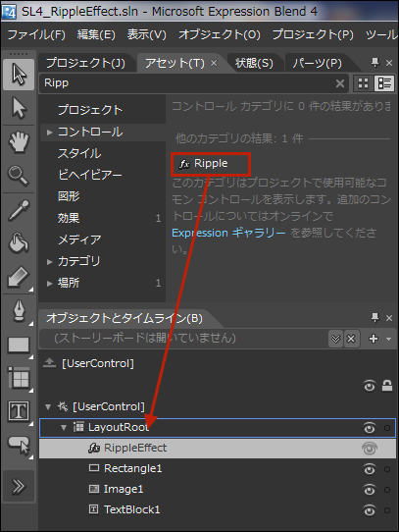Activate the Zoom magnifier tool
Image resolution: width=399 pixels, height=532 pixels.
[19, 176]
